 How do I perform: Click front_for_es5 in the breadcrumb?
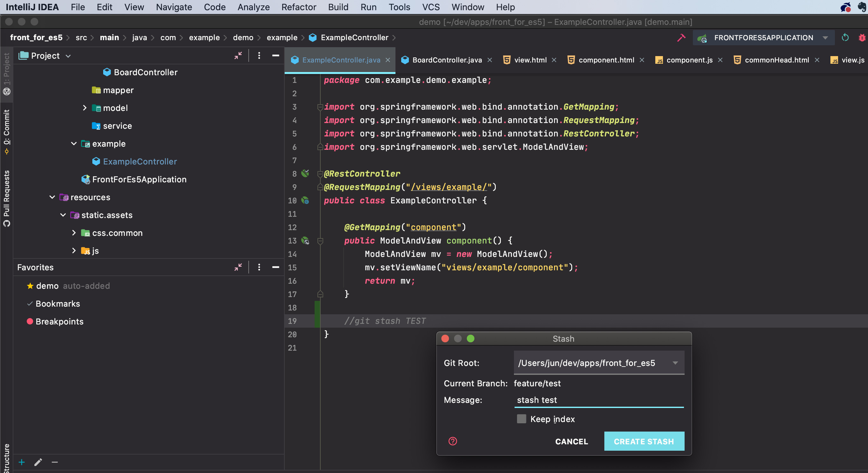(x=36, y=37)
